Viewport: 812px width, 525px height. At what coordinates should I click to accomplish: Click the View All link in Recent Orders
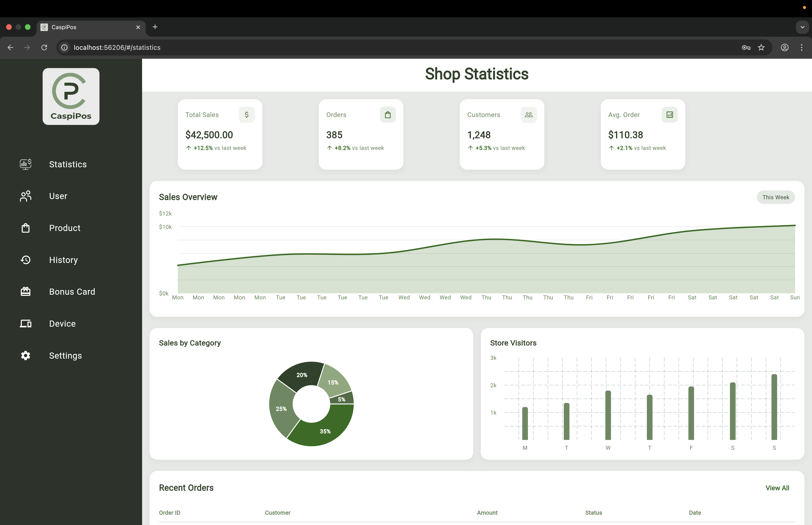(x=777, y=488)
